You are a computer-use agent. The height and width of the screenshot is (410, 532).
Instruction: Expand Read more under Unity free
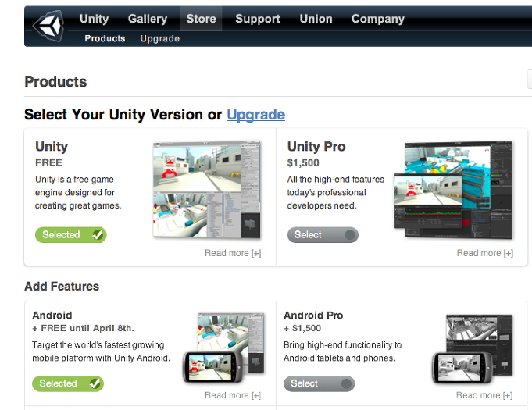click(x=233, y=253)
